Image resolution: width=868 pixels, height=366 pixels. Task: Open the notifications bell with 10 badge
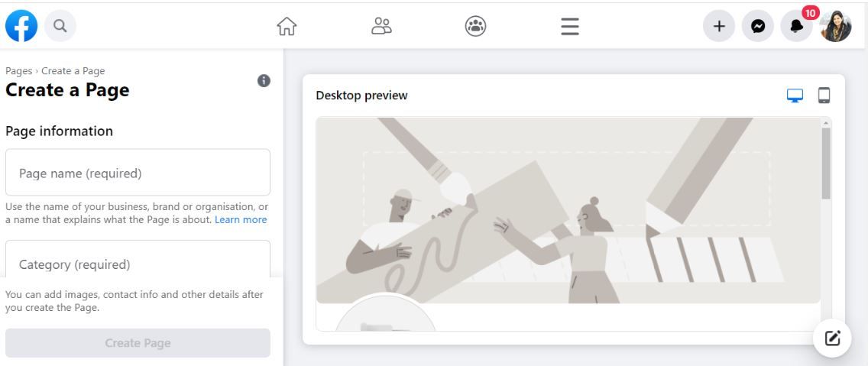click(797, 27)
